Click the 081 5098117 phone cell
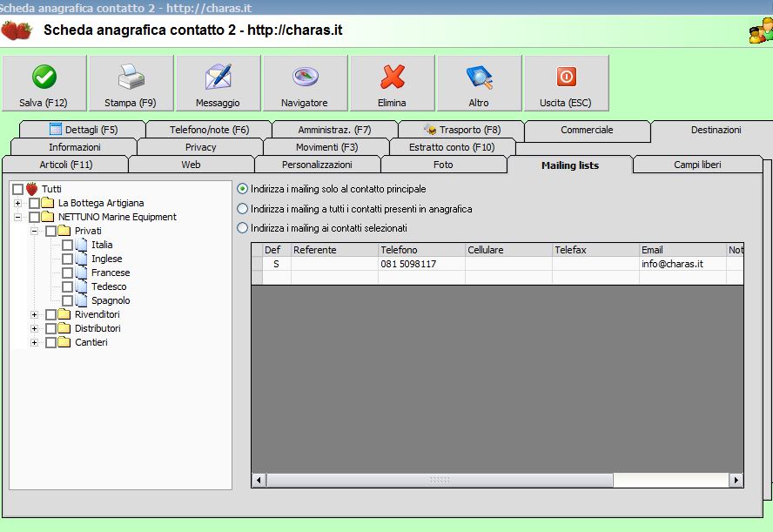Image resolution: width=773 pixels, height=532 pixels. [x=421, y=264]
